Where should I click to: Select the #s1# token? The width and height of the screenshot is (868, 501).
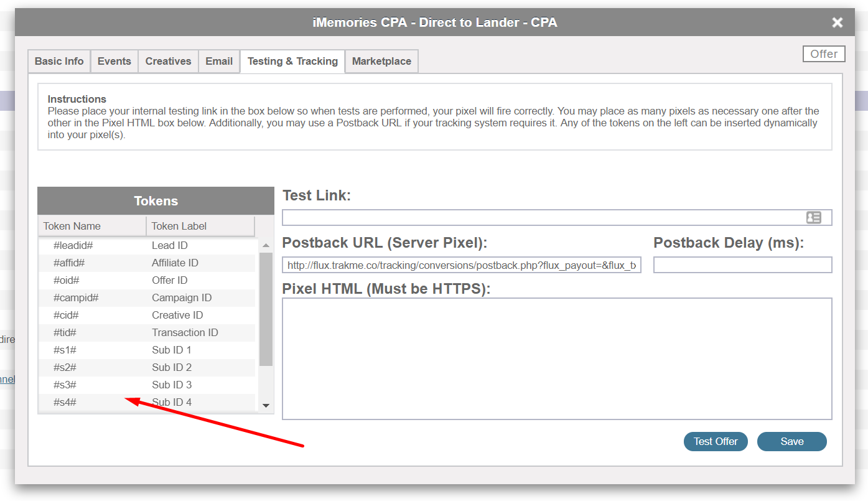pyautogui.click(x=65, y=350)
